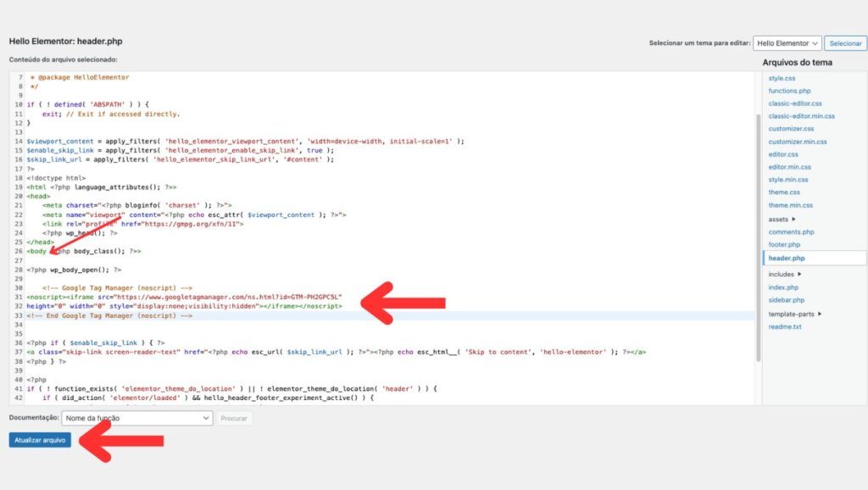The width and height of the screenshot is (868, 490).
Task: Open the theme selection dropdown Hello Elementor
Action: coord(787,43)
